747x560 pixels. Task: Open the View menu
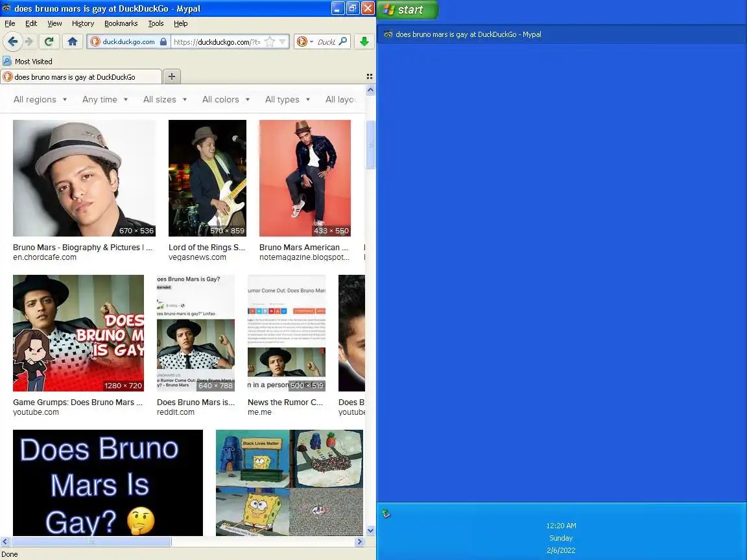pos(54,23)
